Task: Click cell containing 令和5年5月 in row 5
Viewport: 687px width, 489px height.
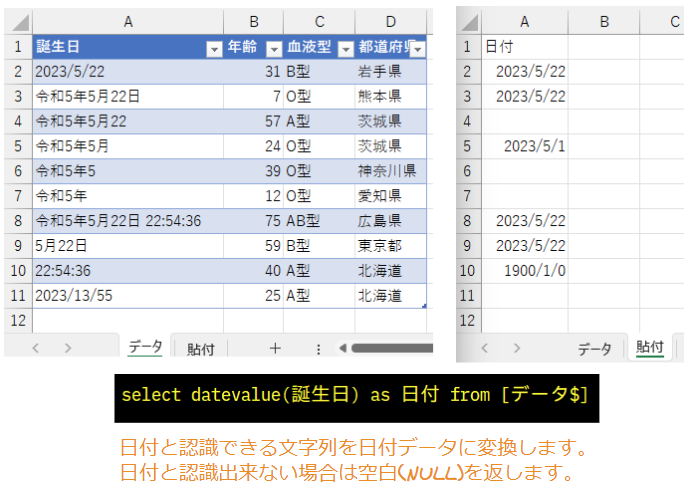Action: (x=128, y=146)
